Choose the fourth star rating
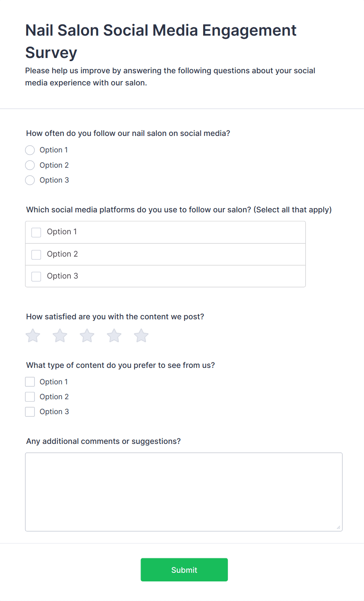 [x=114, y=336]
